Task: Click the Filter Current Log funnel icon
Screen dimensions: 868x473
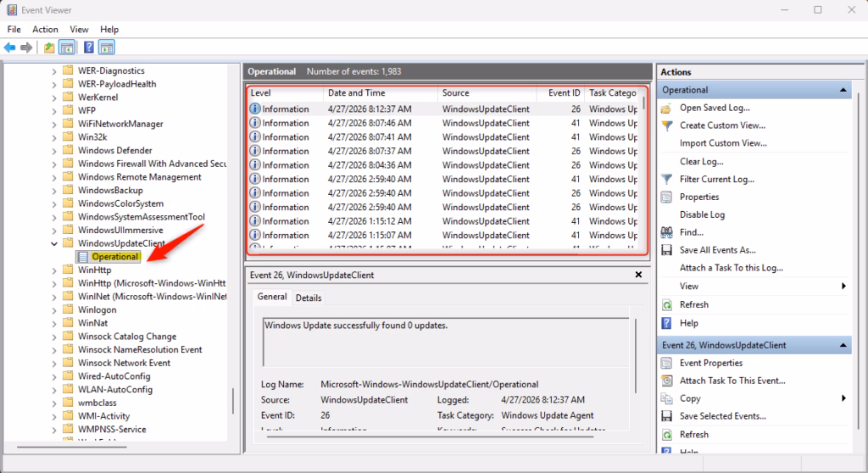Action: [666, 180]
